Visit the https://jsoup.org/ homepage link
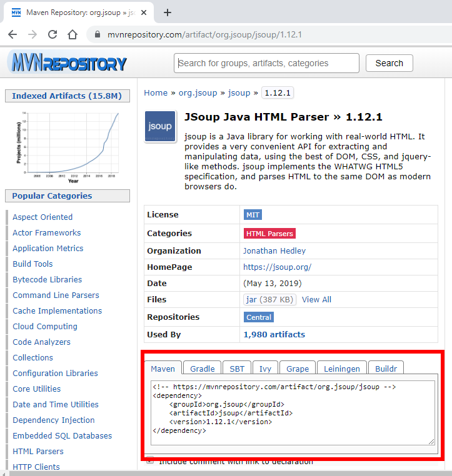Image resolution: width=452 pixels, height=476 pixels. coord(278,267)
